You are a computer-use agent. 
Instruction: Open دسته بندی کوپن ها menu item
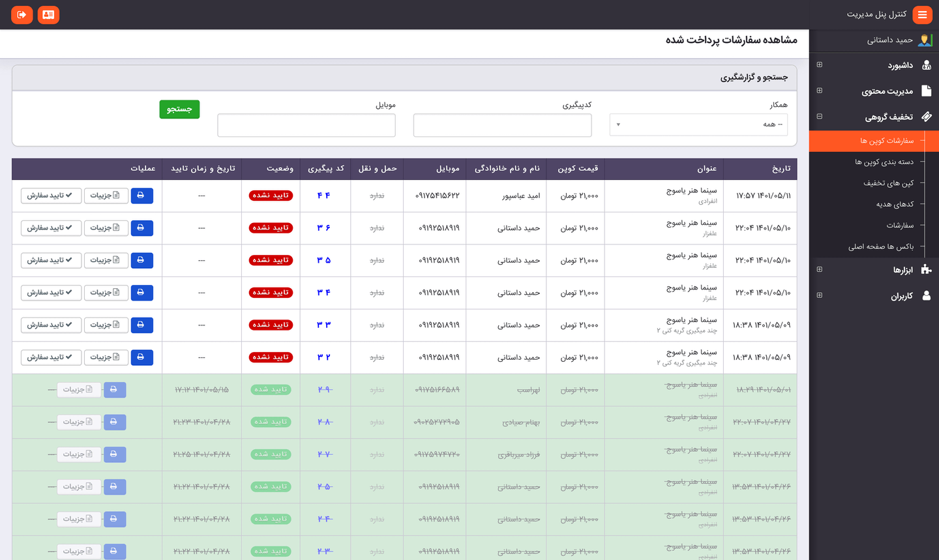point(884,162)
